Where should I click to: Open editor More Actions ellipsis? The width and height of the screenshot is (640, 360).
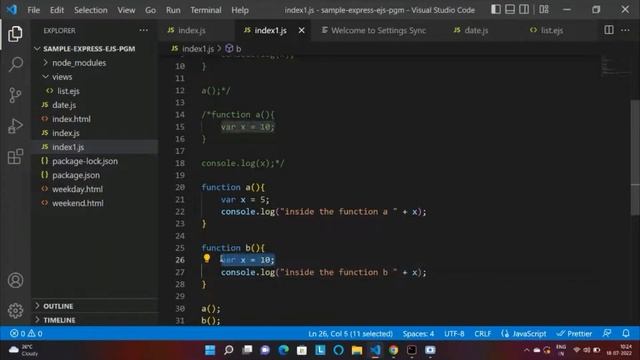point(625,30)
